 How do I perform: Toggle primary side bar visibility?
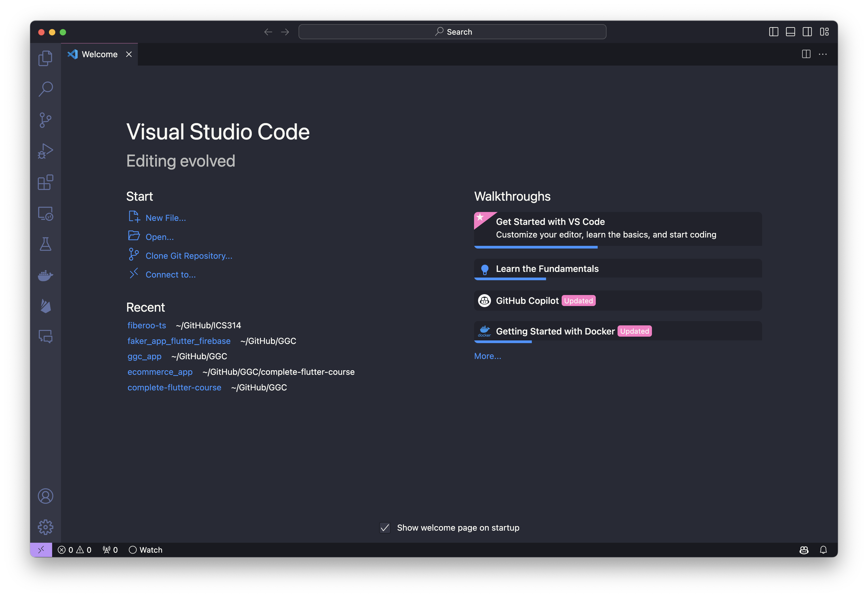coord(773,32)
